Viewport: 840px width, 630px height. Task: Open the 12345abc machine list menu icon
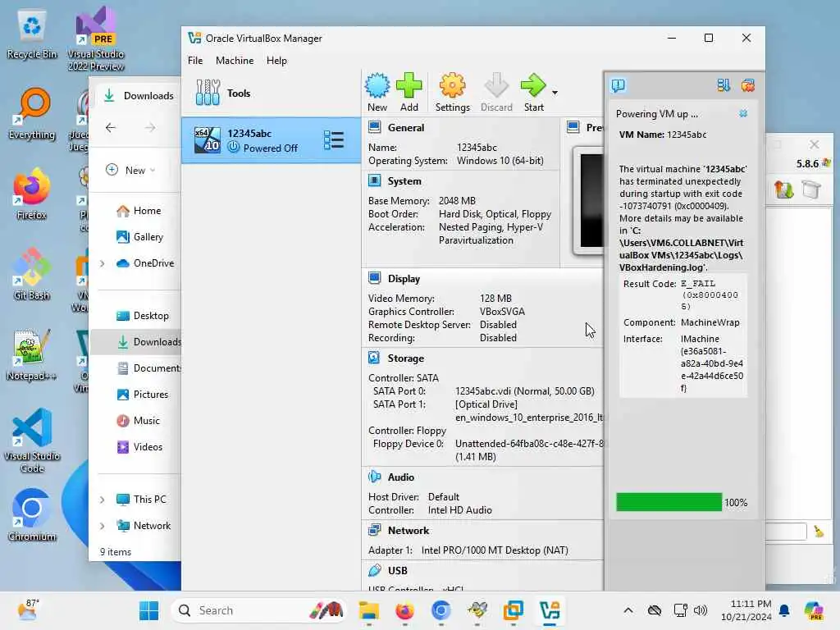coord(334,140)
